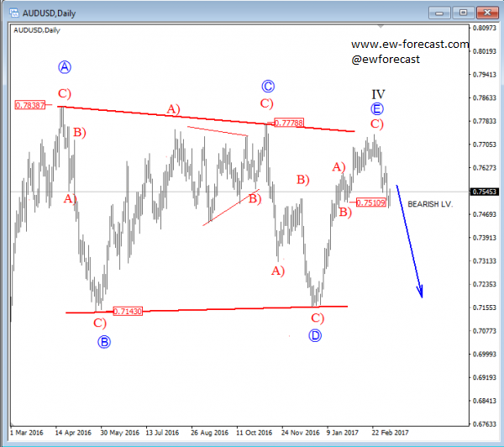Screen dimensions: 504x447
Task: Select the blue circled D wave label
Action: click(x=315, y=334)
